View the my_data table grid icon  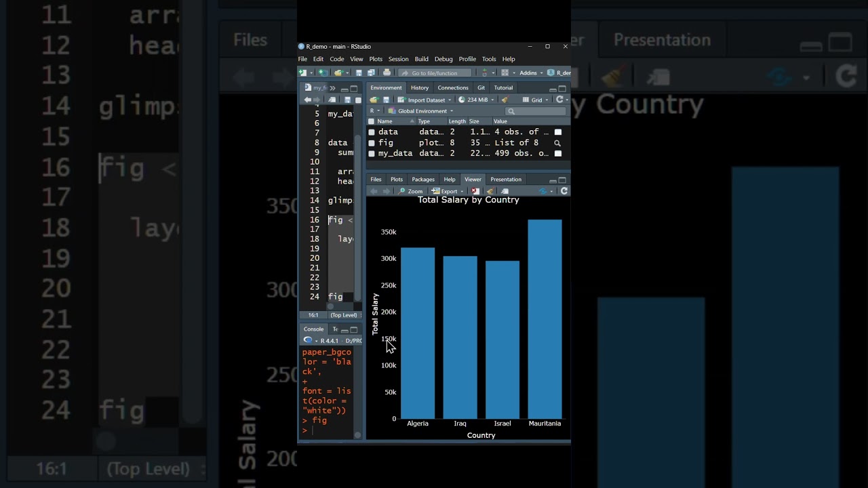click(558, 154)
